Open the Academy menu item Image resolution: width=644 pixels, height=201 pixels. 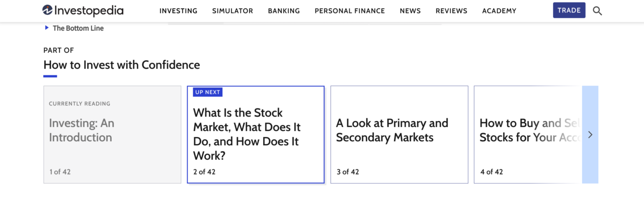point(499,11)
